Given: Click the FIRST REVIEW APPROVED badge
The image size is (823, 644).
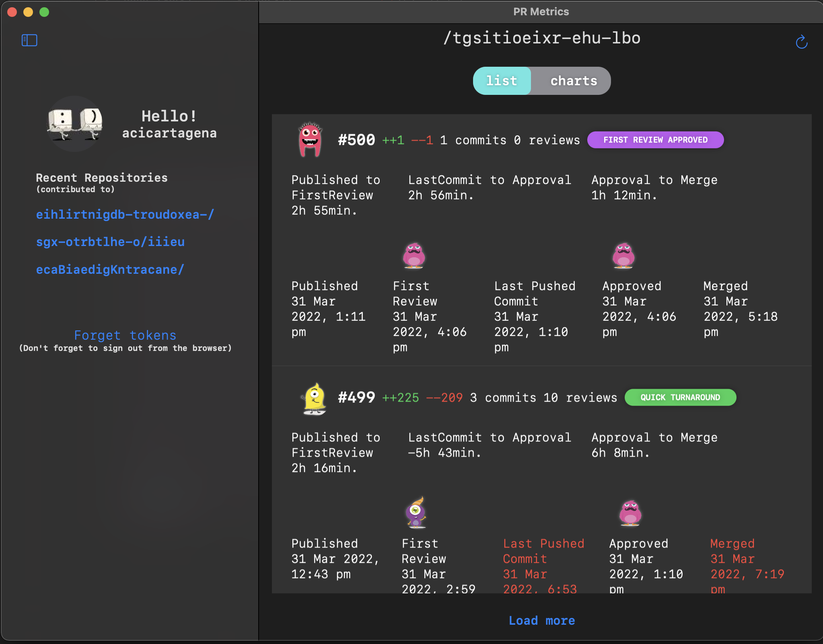Looking at the screenshot, I should (x=655, y=140).
